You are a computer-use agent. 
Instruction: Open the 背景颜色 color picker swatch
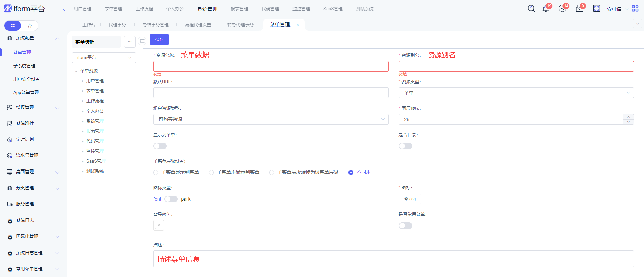[159, 225]
